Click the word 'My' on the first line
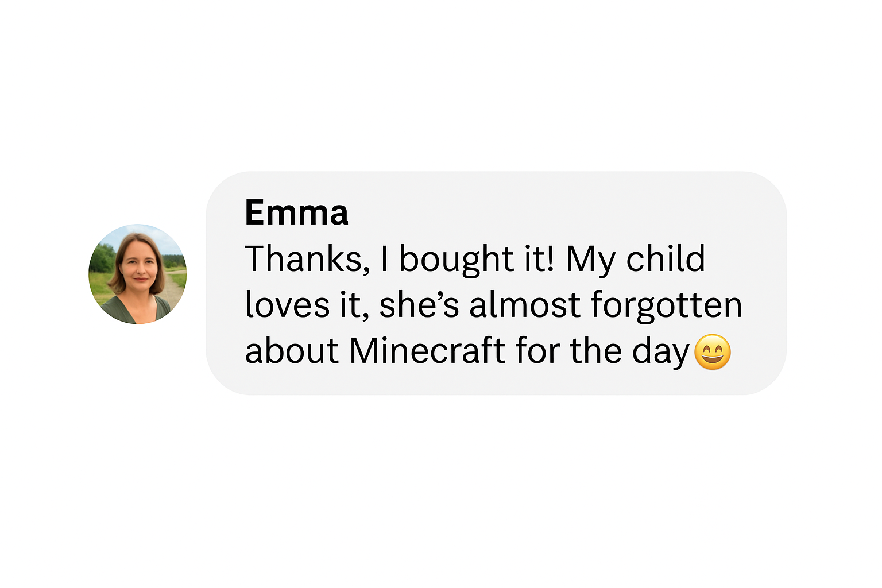 point(591,260)
